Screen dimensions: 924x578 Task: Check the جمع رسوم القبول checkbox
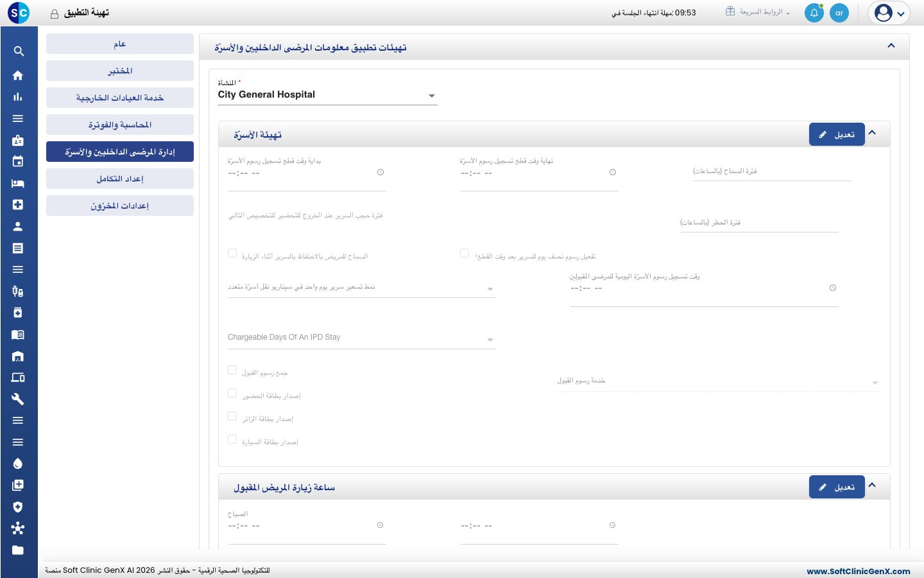coord(232,370)
